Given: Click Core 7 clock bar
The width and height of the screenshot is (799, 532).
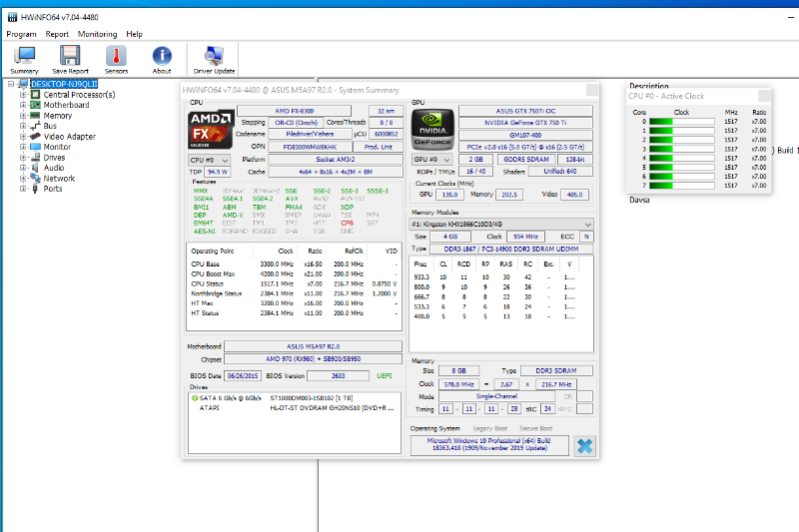Looking at the screenshot, I should click(x=682, y=186).
